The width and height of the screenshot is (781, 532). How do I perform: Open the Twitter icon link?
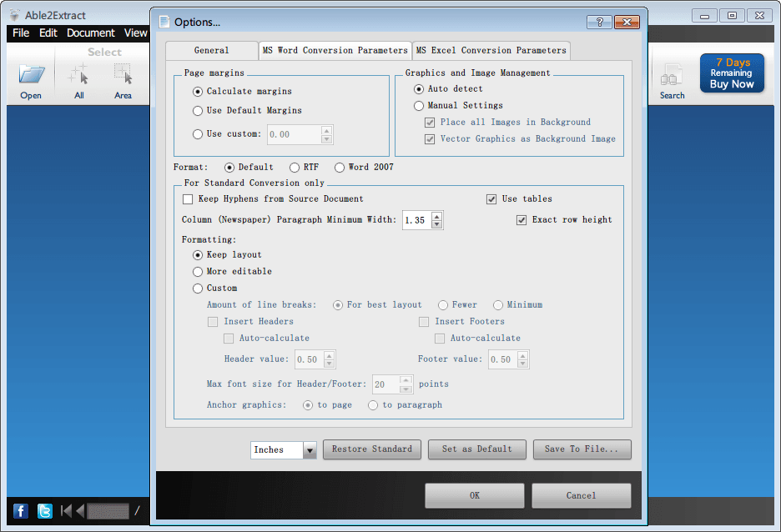44,511
